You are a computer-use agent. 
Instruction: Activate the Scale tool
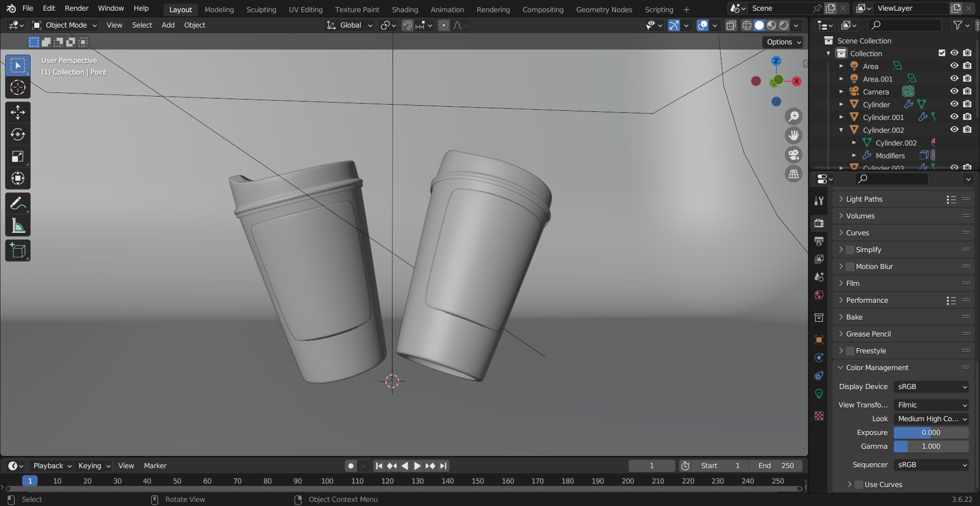click(18, 156)
